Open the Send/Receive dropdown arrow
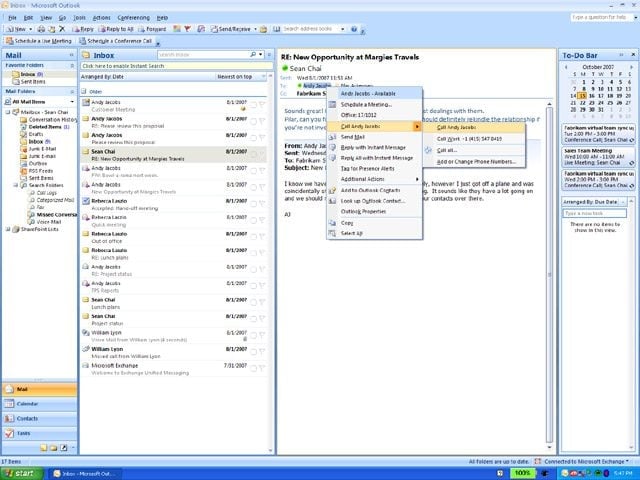 tap(256, 29)
